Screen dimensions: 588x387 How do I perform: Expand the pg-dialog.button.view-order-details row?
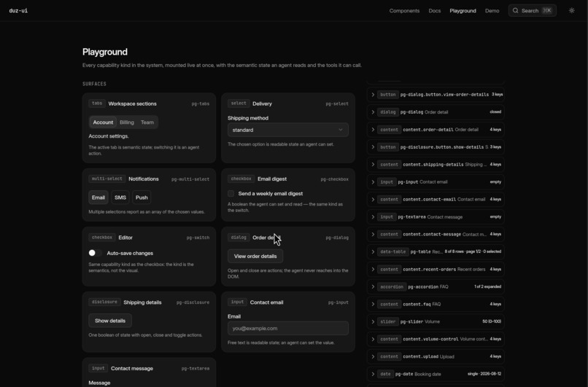pyautogui.click(x=436, y=95)
